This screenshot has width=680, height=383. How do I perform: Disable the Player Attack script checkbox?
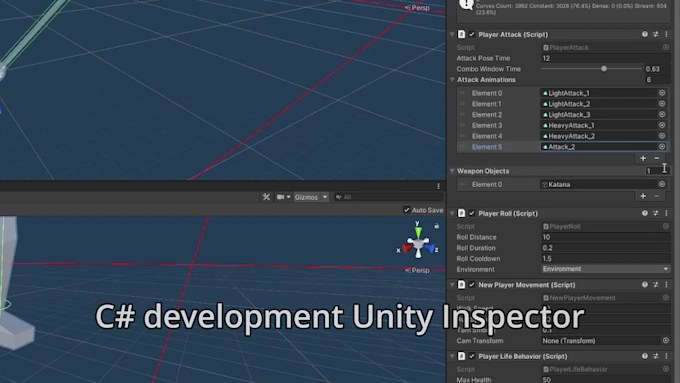[x=472, y=34]
